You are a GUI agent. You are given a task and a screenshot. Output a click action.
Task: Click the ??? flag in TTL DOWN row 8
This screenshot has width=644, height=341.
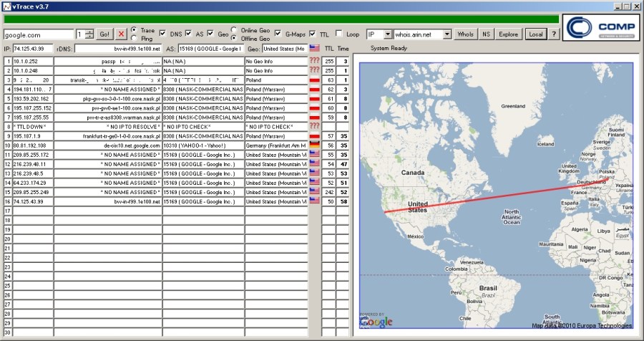point(315,126)
